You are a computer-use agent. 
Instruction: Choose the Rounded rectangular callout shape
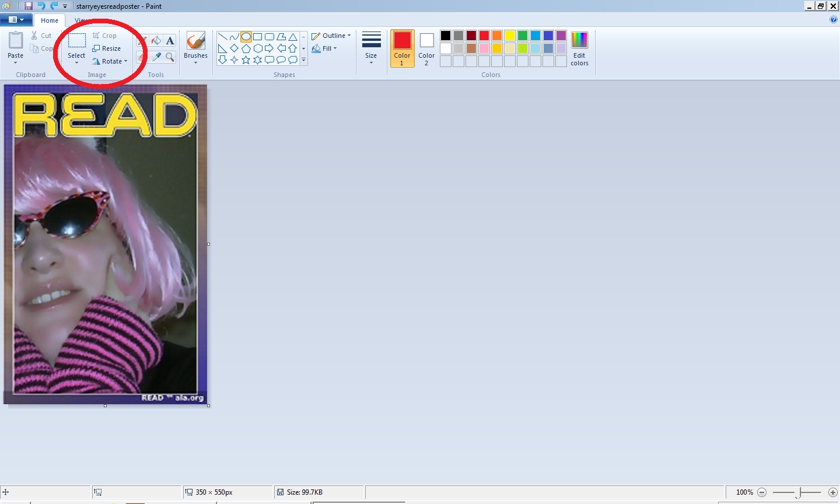[269, 60]
